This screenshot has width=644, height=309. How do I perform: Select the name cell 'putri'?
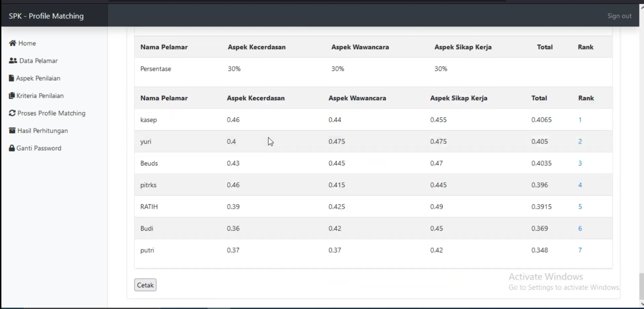(x=147, y=250)
